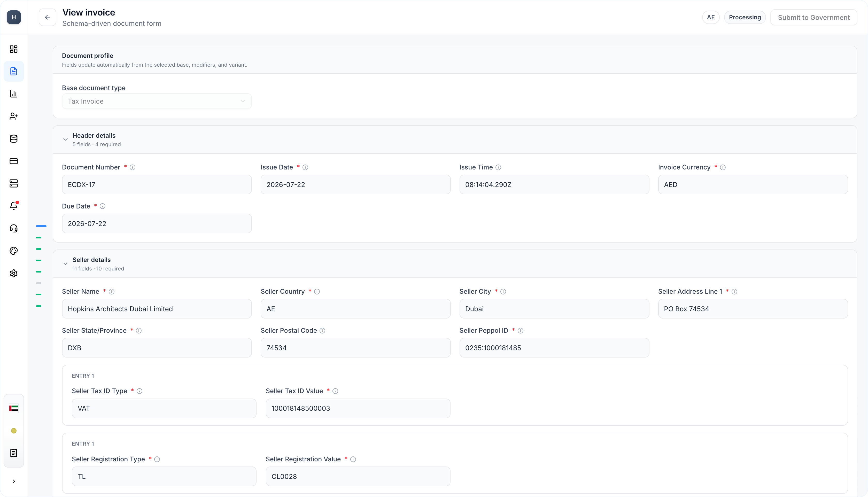Open the database icon in sidebar
Image resolution: width=868 pixels, height=497 pixels.
coord(14,139)
